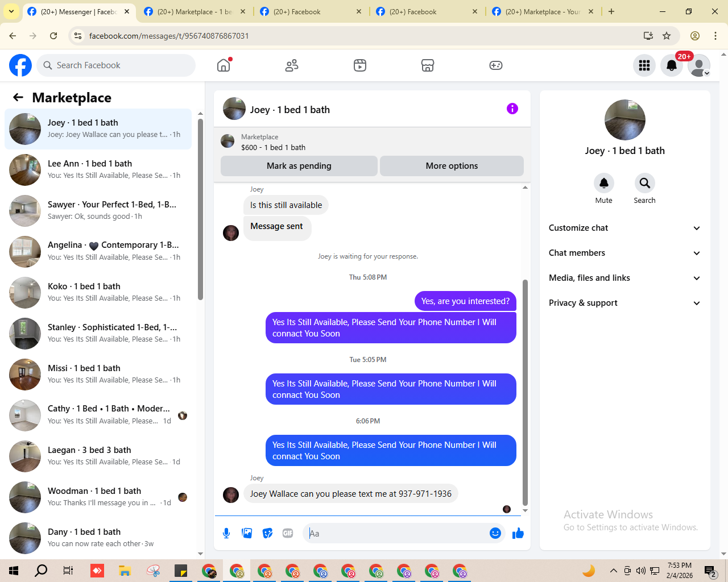Image resolution: width=728 pixels, height=582 pixels.
Task: Open Windows taskbar search magnifier
Action: click(41, 571)
